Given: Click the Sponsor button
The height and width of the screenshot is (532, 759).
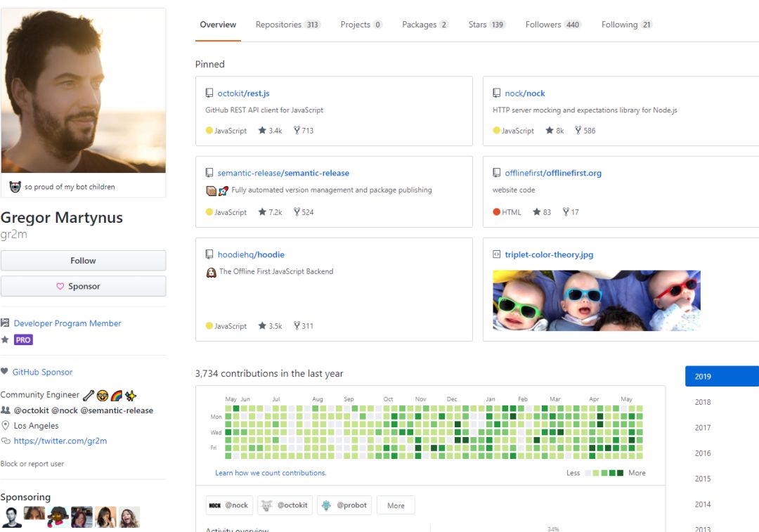Looking at the screenshot, I should click(x=83, y=286).
